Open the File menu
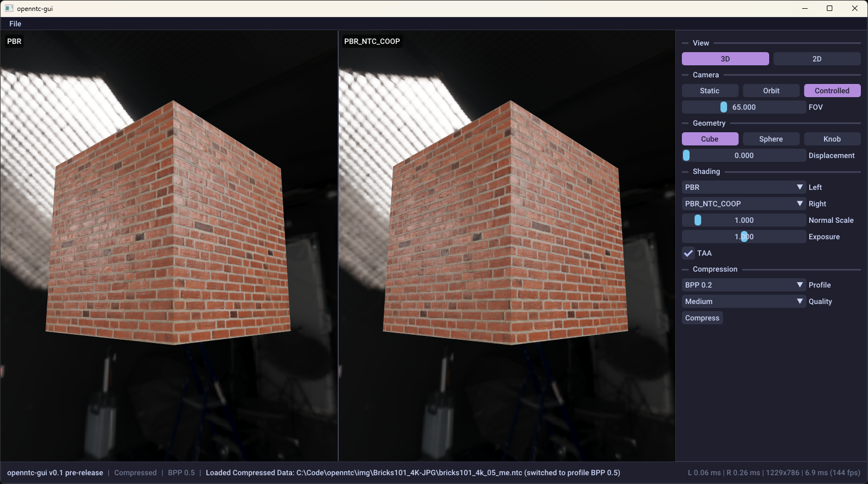This screenshot has height=484, width=868. coord(15,24)
